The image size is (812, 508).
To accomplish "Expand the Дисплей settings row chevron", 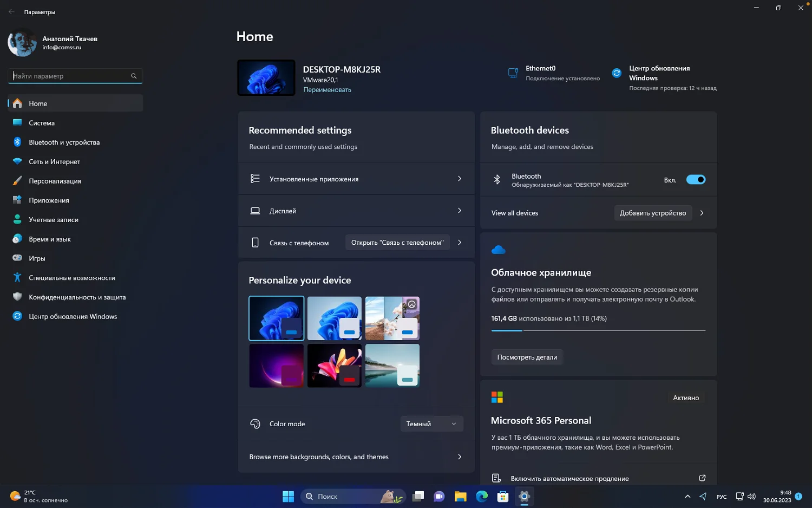I will tap(460, 211).
